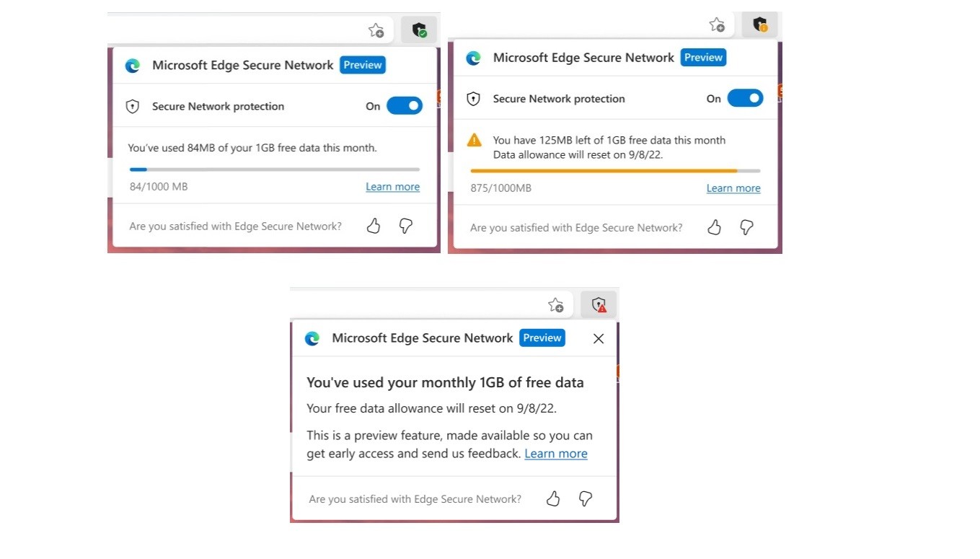Viewport: 980px width, 559px height.
Task: Click thumbs up in the data-used-up panel
Action: click(x=553, y=498)
